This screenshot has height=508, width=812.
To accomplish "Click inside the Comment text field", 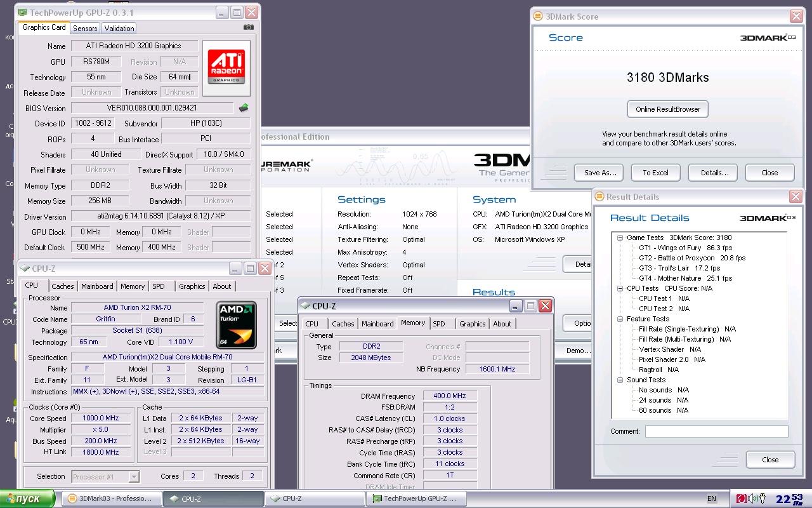I will [716, 431].
